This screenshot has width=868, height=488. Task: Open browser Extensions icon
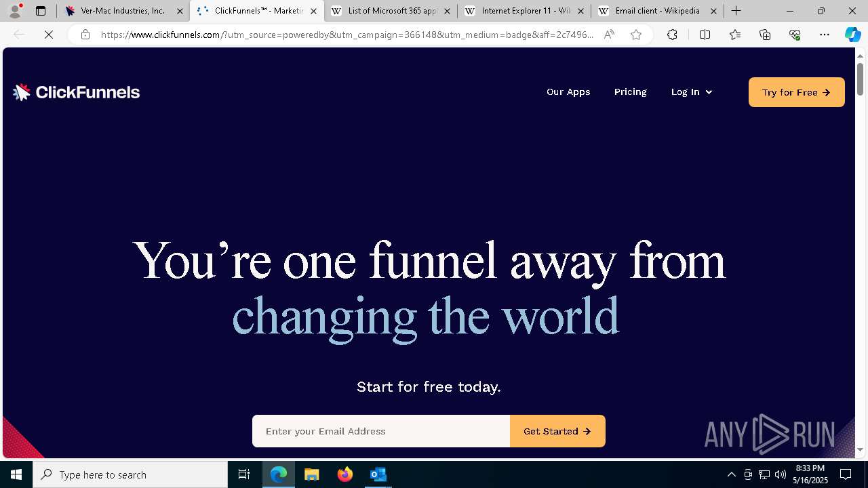(672, 35)
